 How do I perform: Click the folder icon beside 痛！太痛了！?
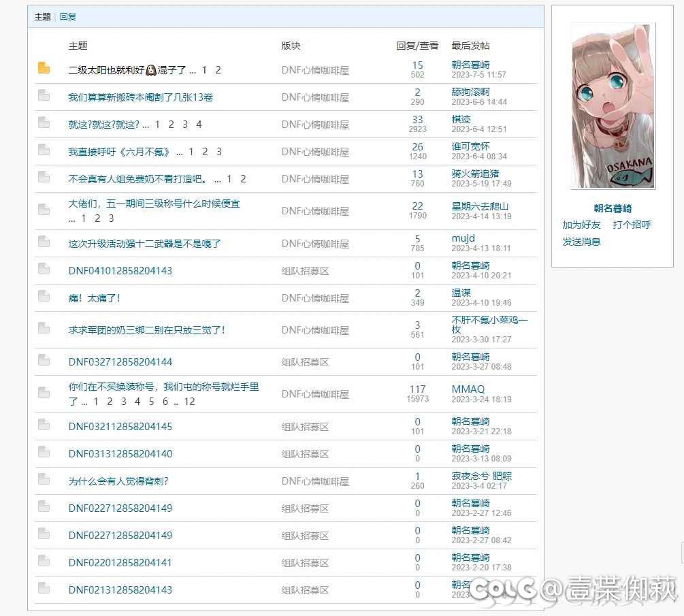tap(44, 296)
